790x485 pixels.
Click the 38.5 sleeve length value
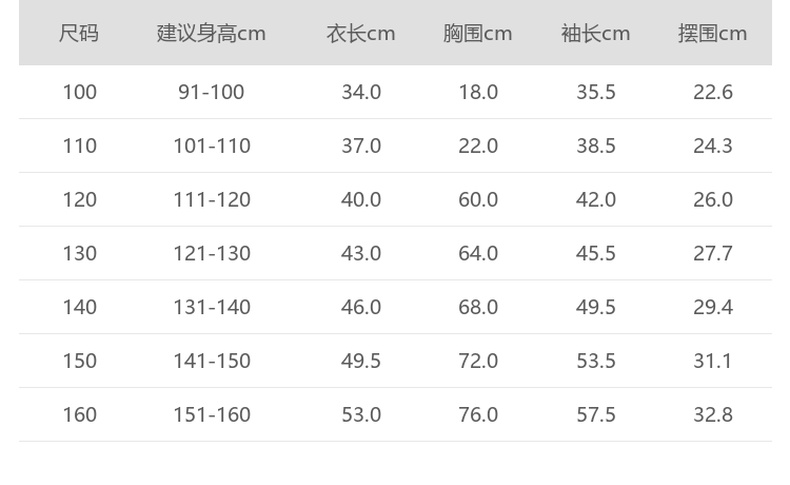[x=595, y=146]
